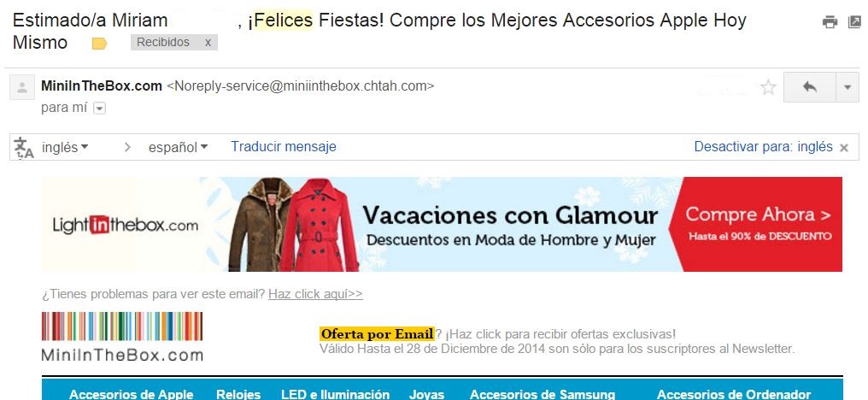Click the MiniInTheBox.com striped logo
The width and height of the screenshot is (868, 400).
[x=122, y=336]
